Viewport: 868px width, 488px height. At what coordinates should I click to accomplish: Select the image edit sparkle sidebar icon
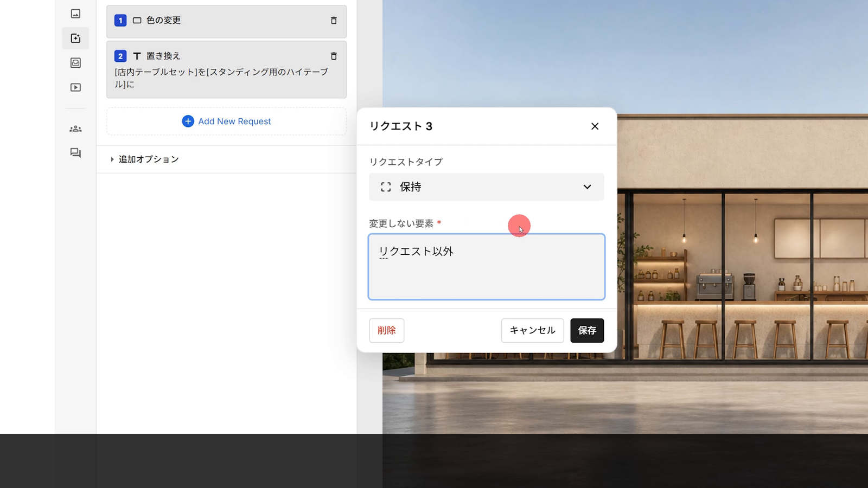pos(75,38)
